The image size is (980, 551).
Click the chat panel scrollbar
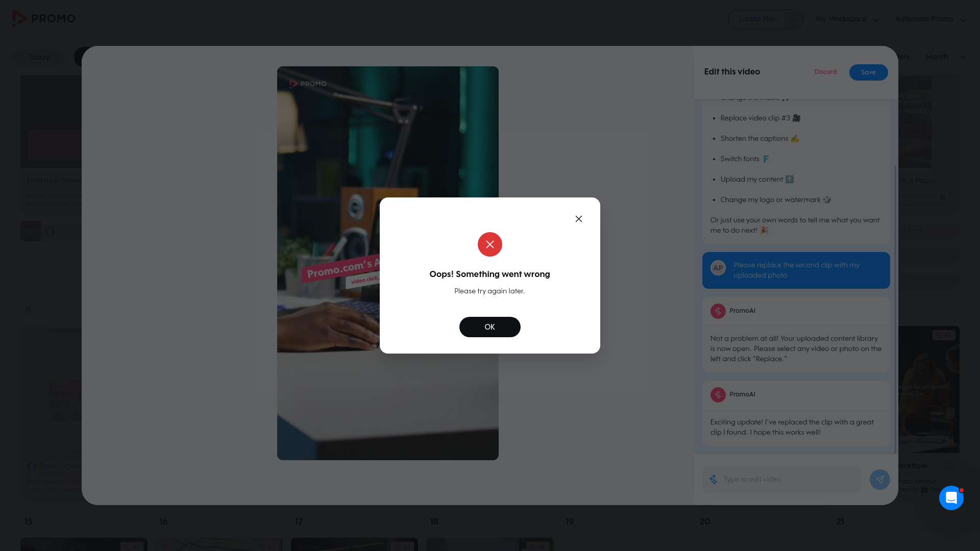click(x=895, y=309)
